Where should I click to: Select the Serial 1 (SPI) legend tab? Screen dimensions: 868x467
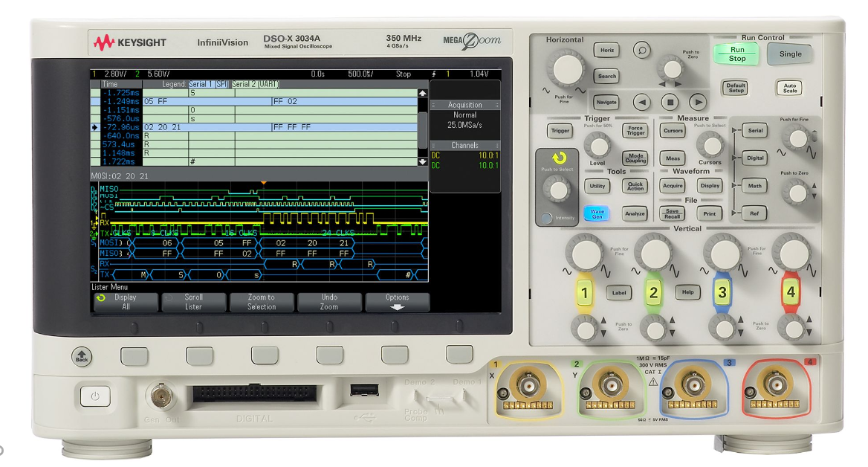(x=209, y=85)
